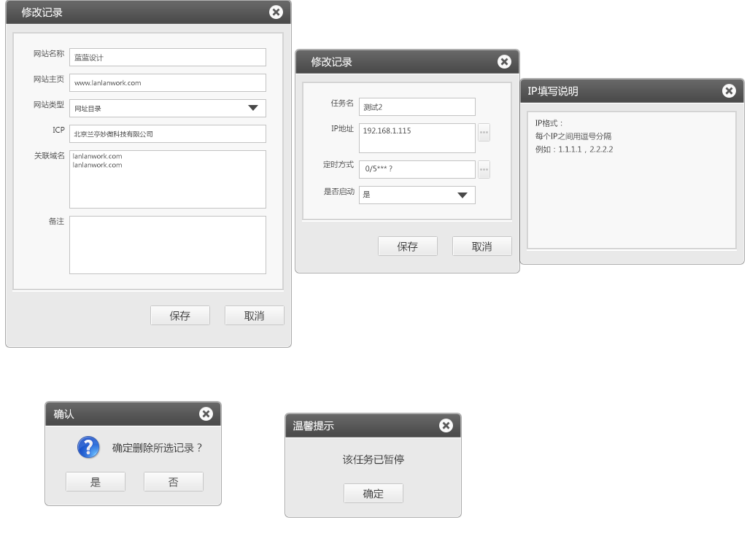Screen dimensions: 747x560
Task: Click 取消 below the 是否启动 field
Action: point(481,246)
